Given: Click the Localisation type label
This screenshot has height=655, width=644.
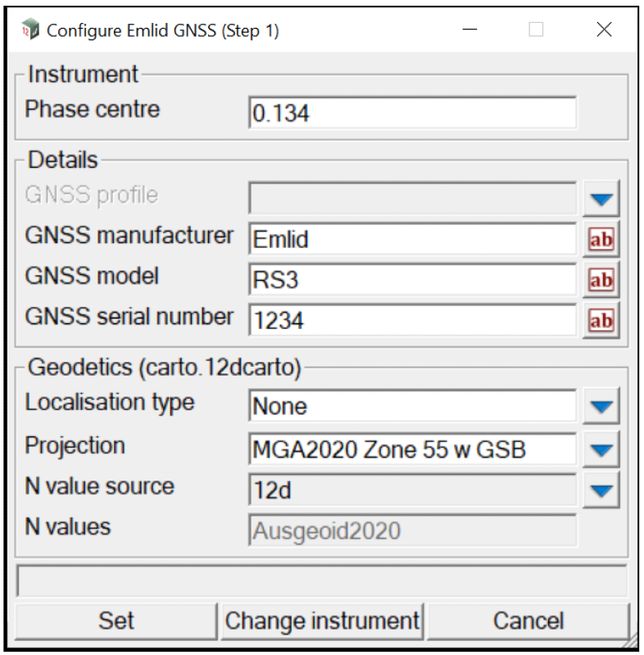Looking at the screenshot, I should [x=110, y=403].
